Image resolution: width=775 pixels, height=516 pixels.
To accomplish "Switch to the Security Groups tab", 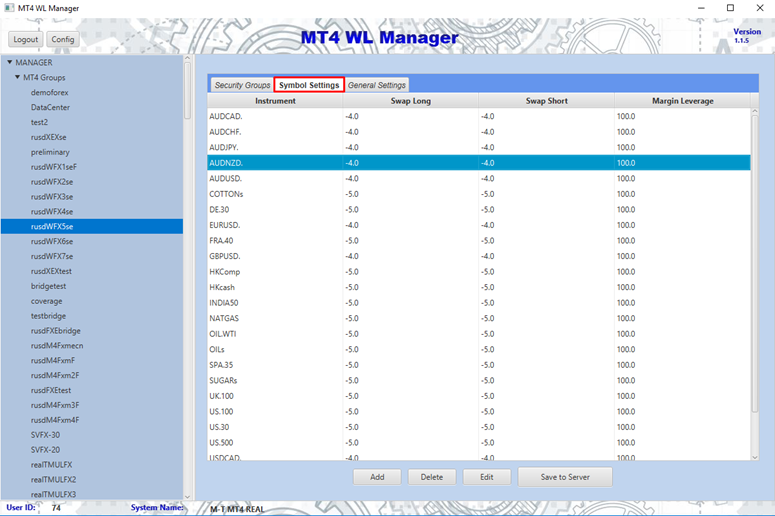I will click(x=242, y=85).
